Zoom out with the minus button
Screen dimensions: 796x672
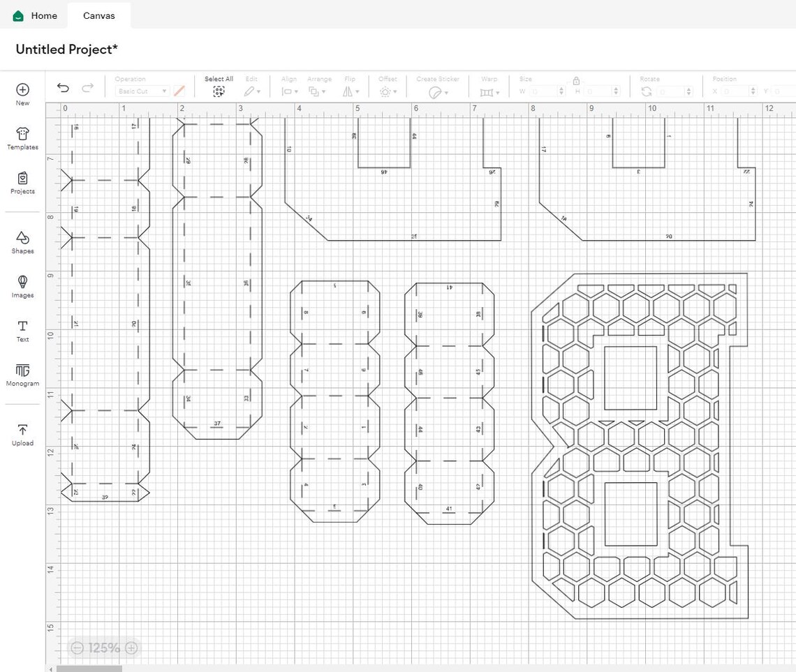[x=77, y=648]
